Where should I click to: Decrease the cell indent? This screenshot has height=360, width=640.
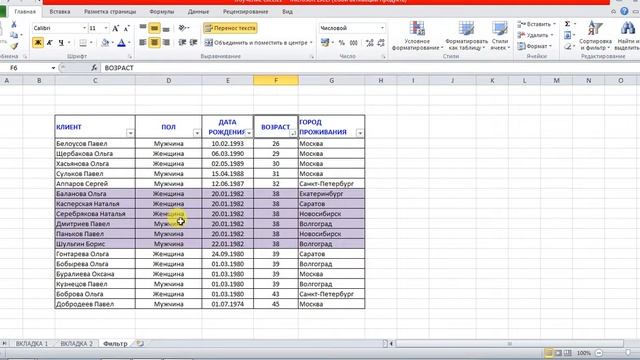point(182,42)
